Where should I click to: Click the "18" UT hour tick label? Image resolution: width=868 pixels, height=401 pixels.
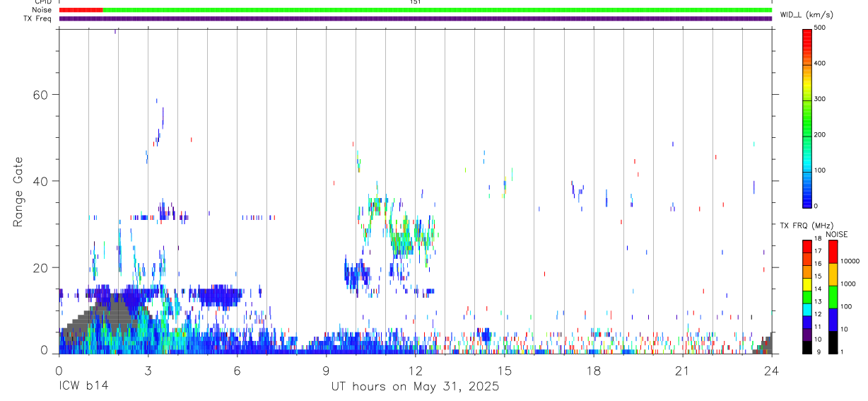pyautogui.click(x=593, y=371)
